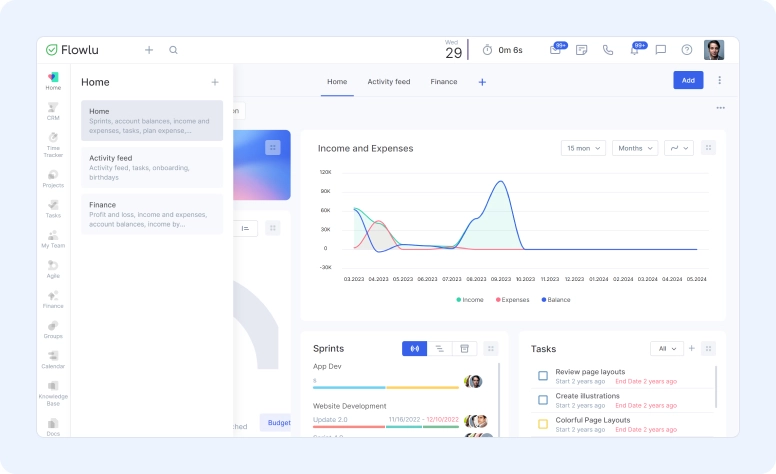This screenshot has height=474, width=776.
Task: Click the Flowlu logo
Action: [x=72, y=50]
